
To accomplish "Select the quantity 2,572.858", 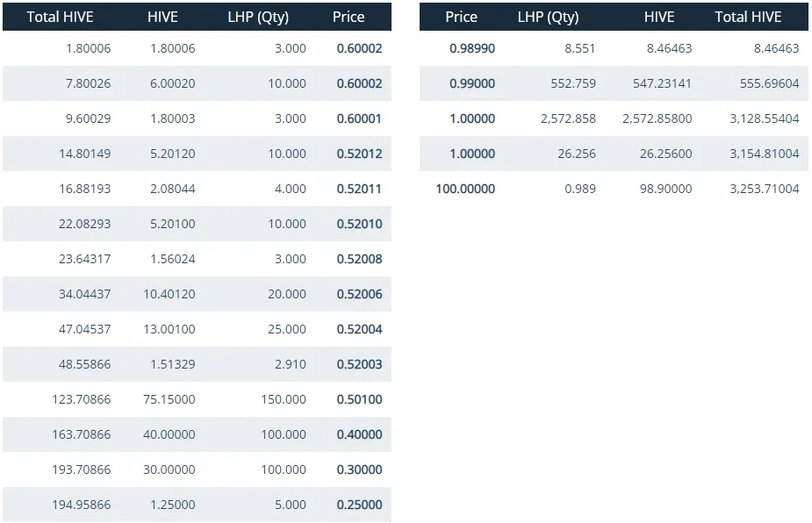I will click(568, 118).
